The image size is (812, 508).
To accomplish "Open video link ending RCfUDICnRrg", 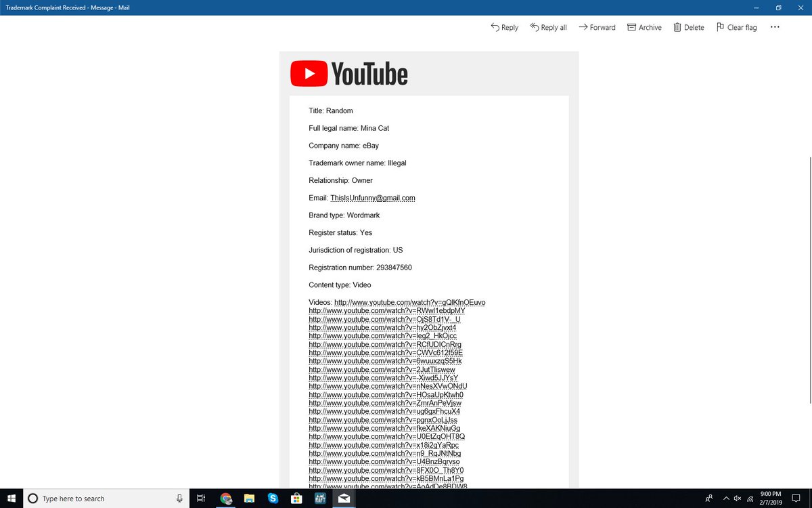I will coord(385,344).
